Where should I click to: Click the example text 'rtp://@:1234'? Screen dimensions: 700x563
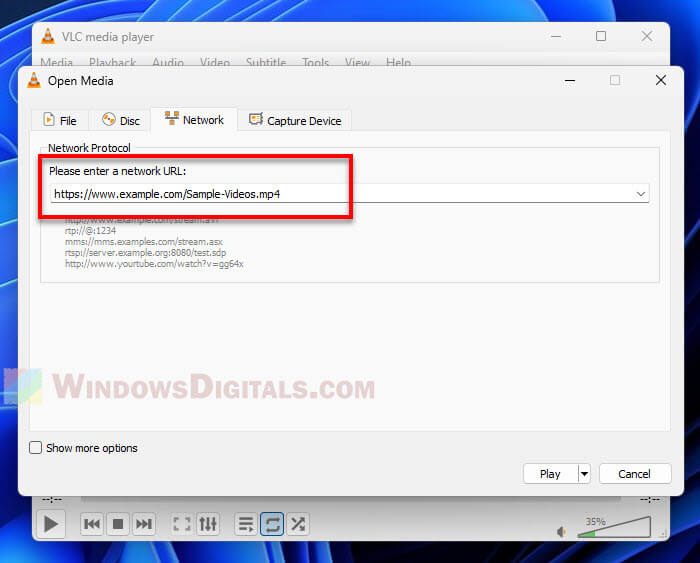tap(90, 230)
